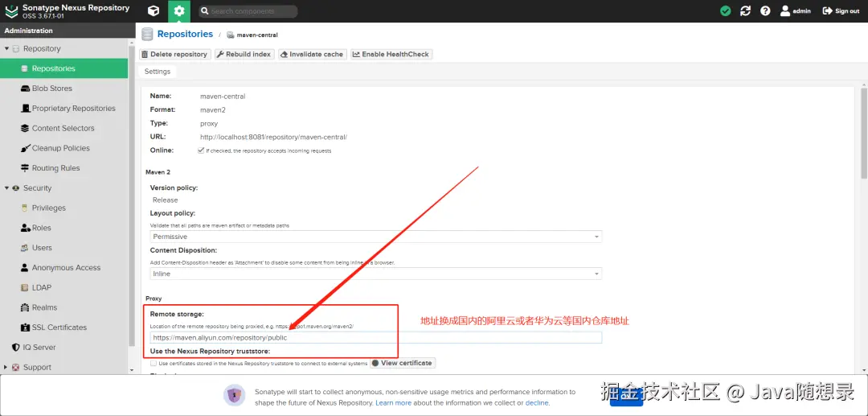Click the decline link in banner
The image size is (868, 416).
(536, 403)
